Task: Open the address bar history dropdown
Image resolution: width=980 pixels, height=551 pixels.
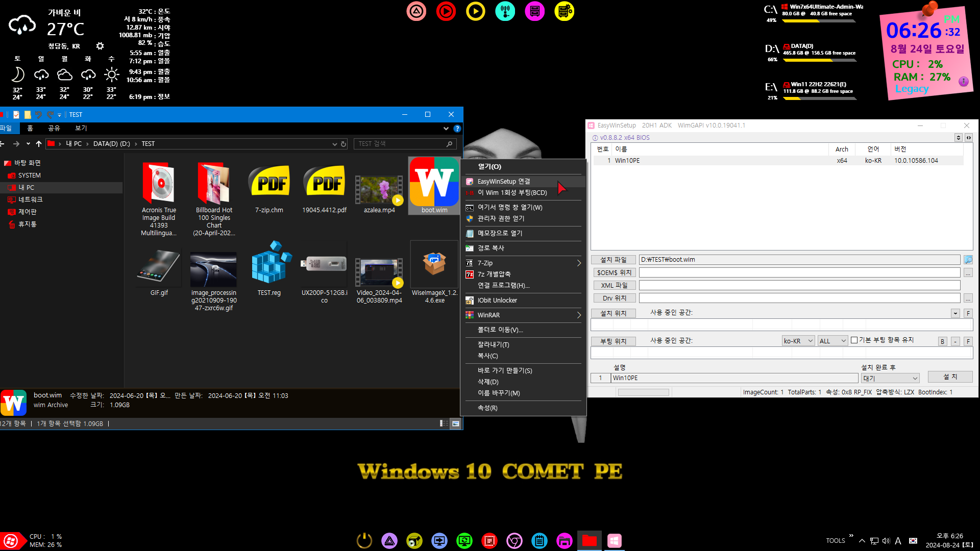Action: (335, 144)
